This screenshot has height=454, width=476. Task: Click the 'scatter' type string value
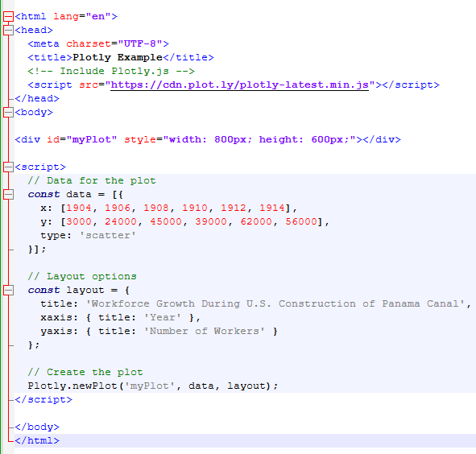pyautogui.click(x=108, y=236)
